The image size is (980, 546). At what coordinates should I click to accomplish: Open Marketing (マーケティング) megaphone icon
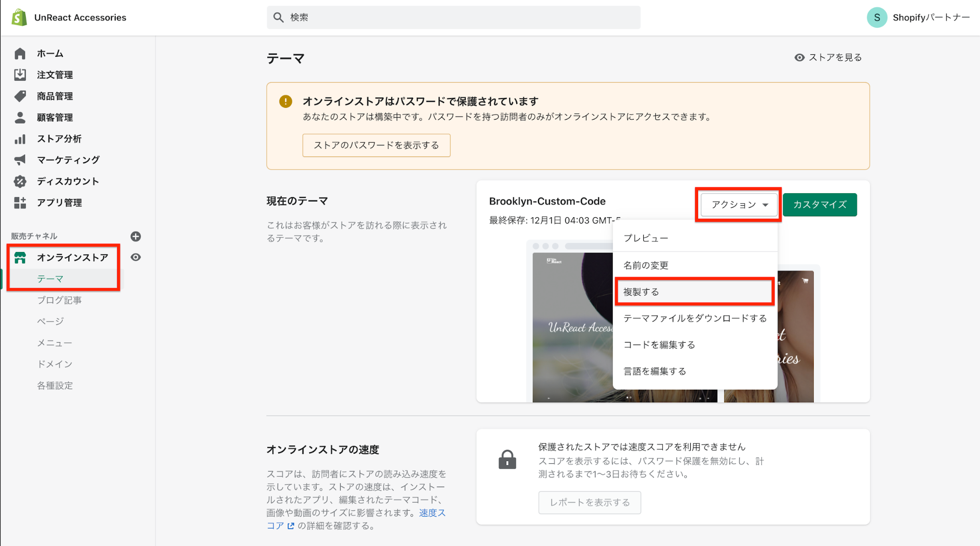(x=20, y=160)
